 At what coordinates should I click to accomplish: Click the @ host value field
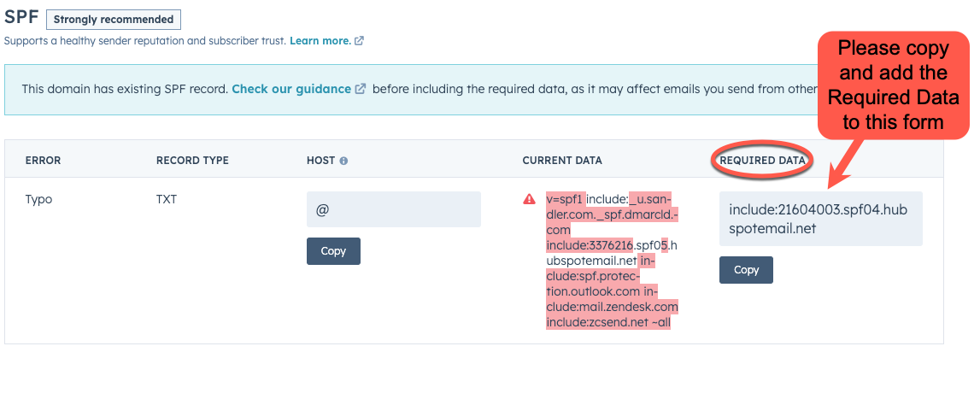[393, 209]
